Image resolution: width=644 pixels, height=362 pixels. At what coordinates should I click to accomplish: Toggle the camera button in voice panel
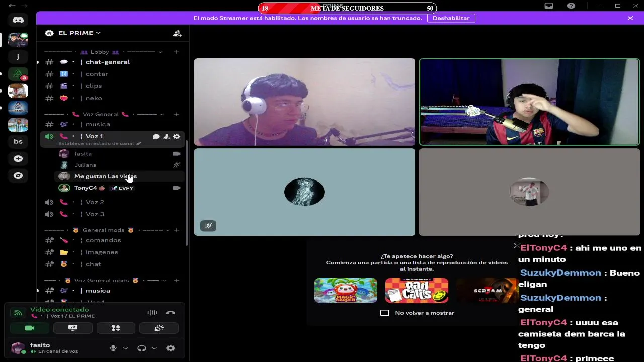coord(30,328)
